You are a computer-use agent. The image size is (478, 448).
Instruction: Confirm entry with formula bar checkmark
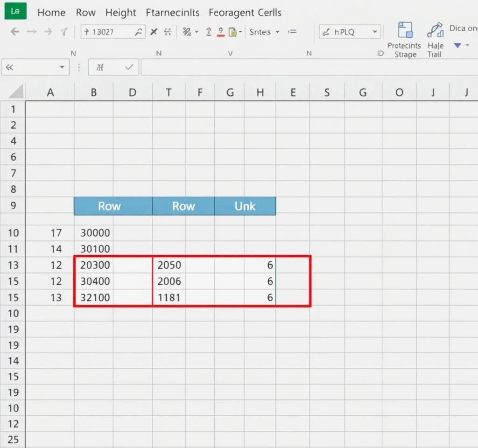(130, 68)
